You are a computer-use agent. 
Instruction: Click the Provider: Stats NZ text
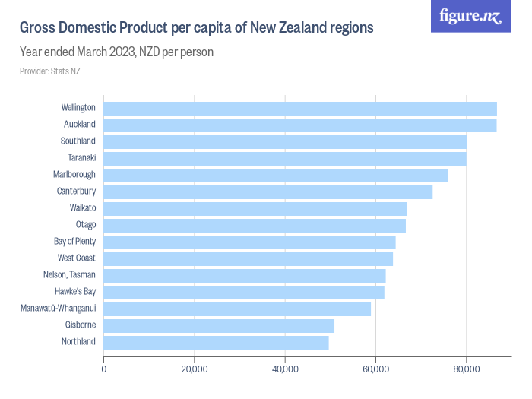[50, 71]
